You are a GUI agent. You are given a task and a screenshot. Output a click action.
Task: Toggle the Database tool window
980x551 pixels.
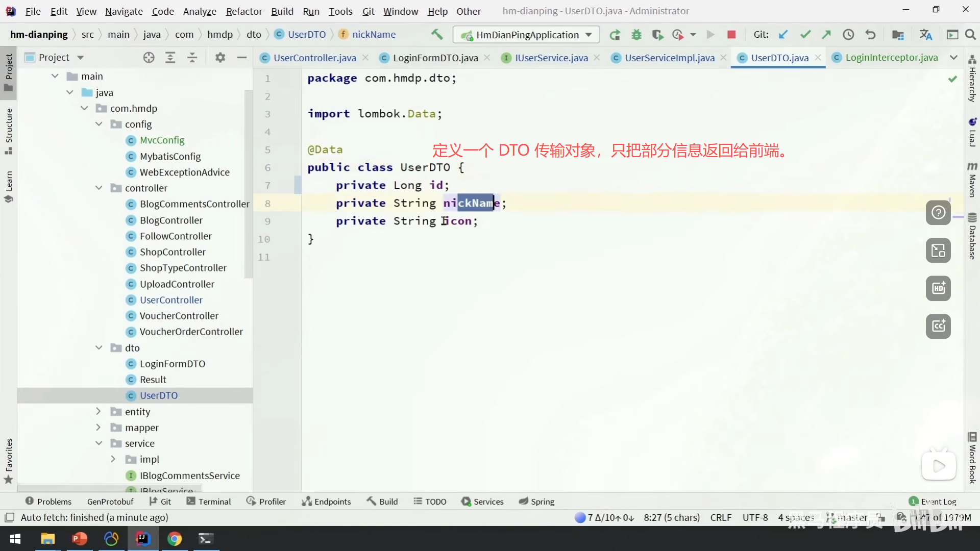click(972, 236)
